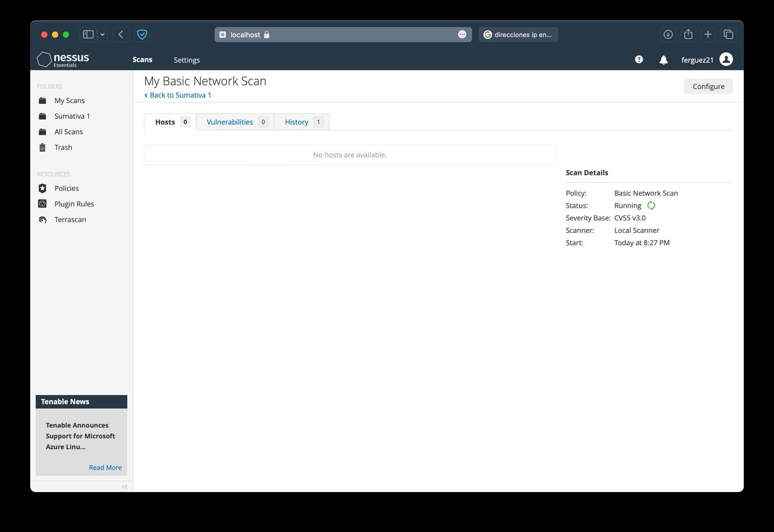Click the address bar more options icon
Screen dimensions: 774x532
[462, 34]
